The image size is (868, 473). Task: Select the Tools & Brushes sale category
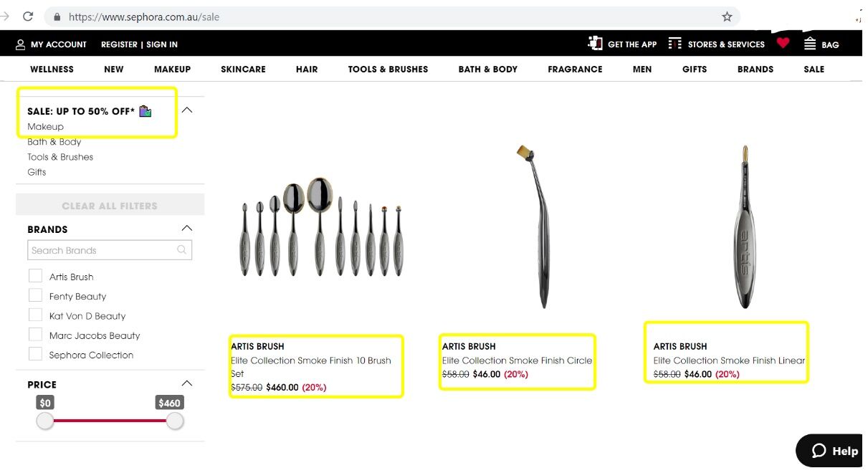[x=60, y=157]
